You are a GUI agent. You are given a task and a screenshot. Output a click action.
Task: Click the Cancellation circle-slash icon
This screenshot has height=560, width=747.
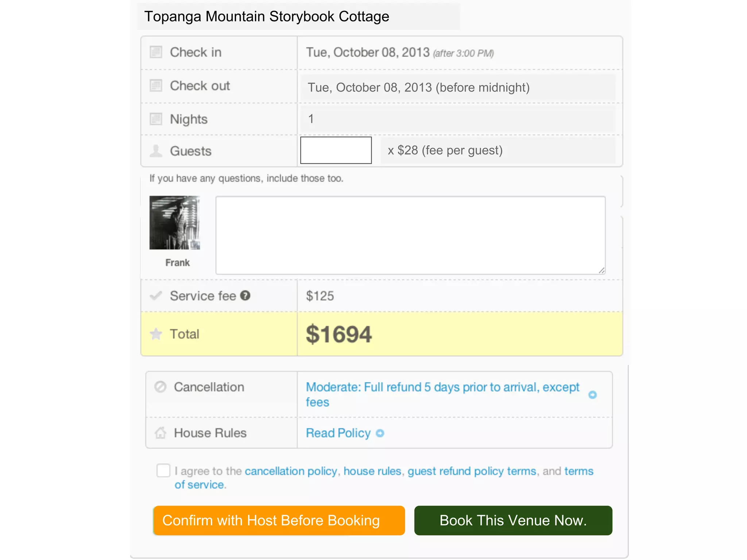[160, 387]
